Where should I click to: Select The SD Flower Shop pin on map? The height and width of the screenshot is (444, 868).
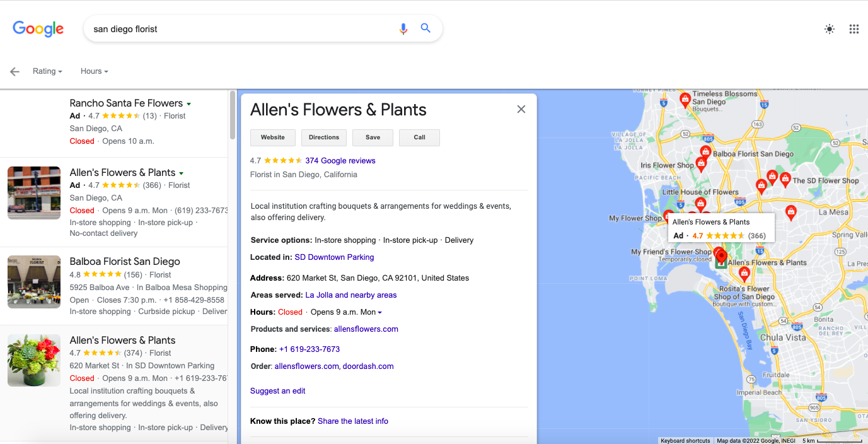click(785, 179)
